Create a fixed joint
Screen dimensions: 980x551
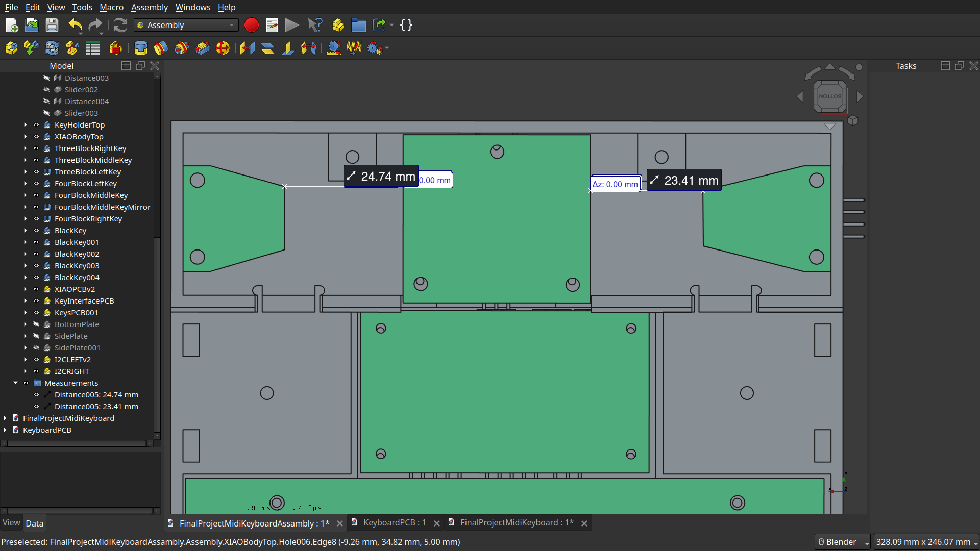click(x=140, y=48)
